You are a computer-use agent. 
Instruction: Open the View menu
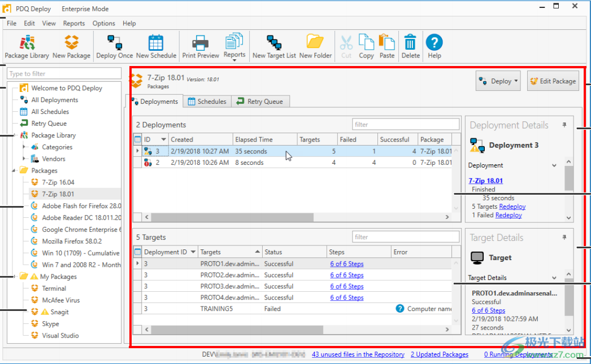[x=49, y=23]
